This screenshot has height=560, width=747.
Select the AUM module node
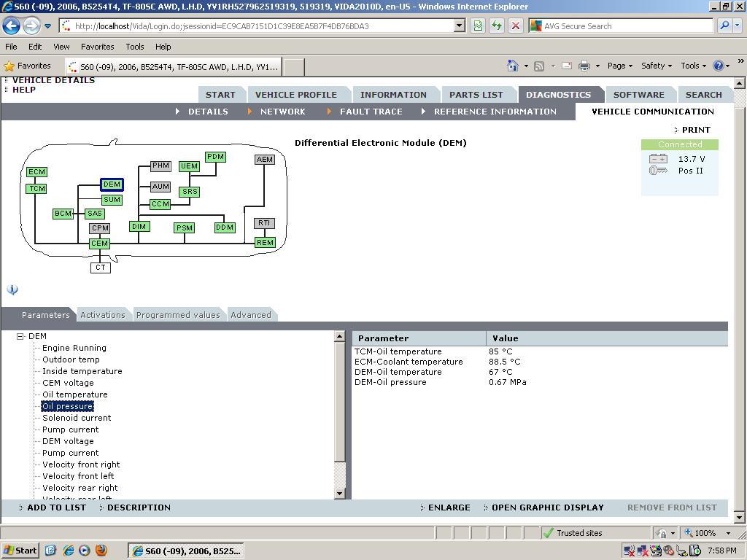(160, 187)
